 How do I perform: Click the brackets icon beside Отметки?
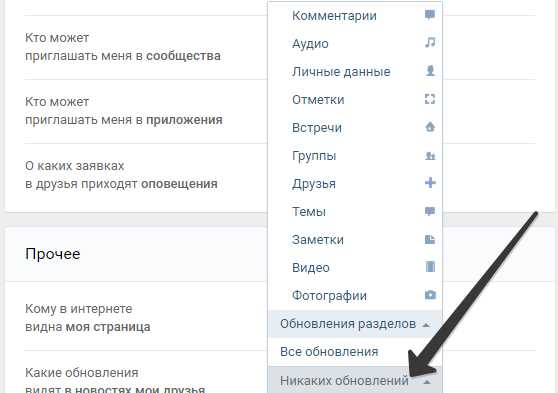[x=430, y=99]
